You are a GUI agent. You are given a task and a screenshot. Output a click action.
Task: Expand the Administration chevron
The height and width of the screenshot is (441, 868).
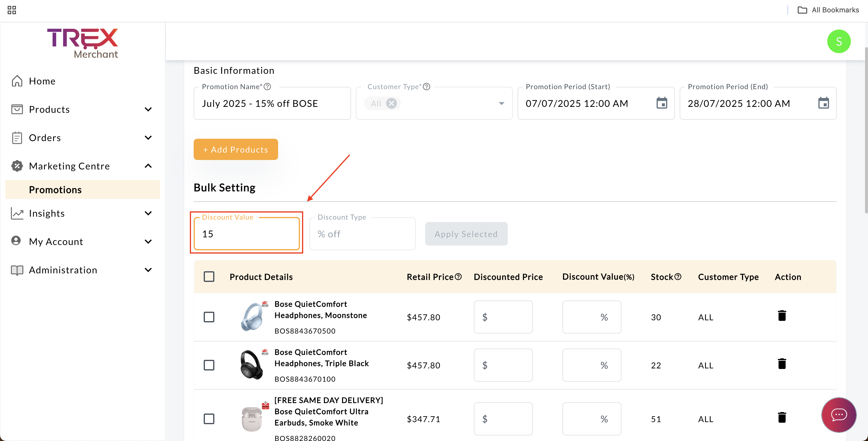148,270
